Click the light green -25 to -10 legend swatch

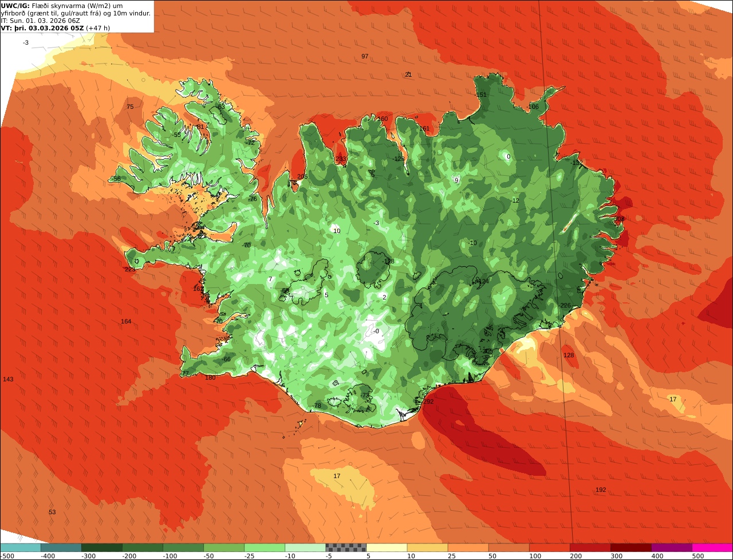click(265, 547)
